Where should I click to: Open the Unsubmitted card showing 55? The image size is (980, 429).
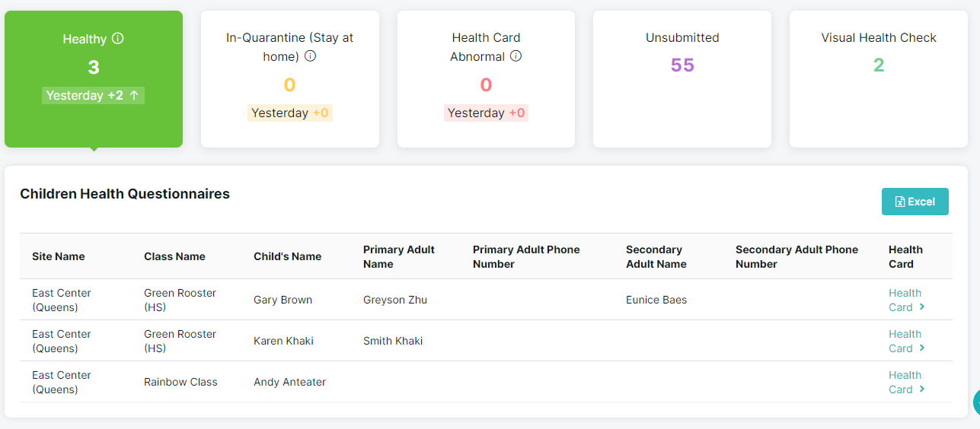(682, 79)
